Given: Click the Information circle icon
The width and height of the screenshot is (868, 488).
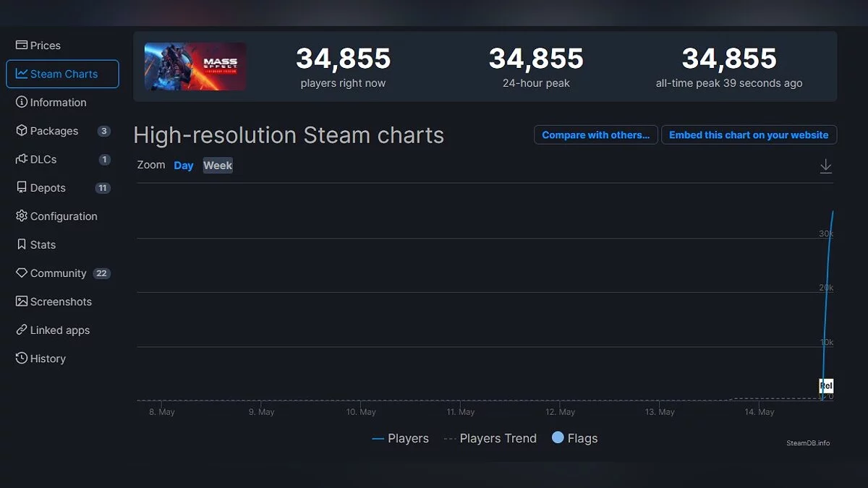Looking at the screenshot, I should pyautogui.click(x=22, y=102).
